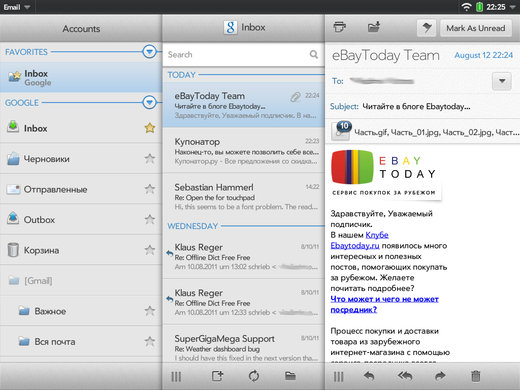Image resolution: width=520 pixels, height=390 pixels.
Task: Open the Важное folder
Action: click(81, 311)
